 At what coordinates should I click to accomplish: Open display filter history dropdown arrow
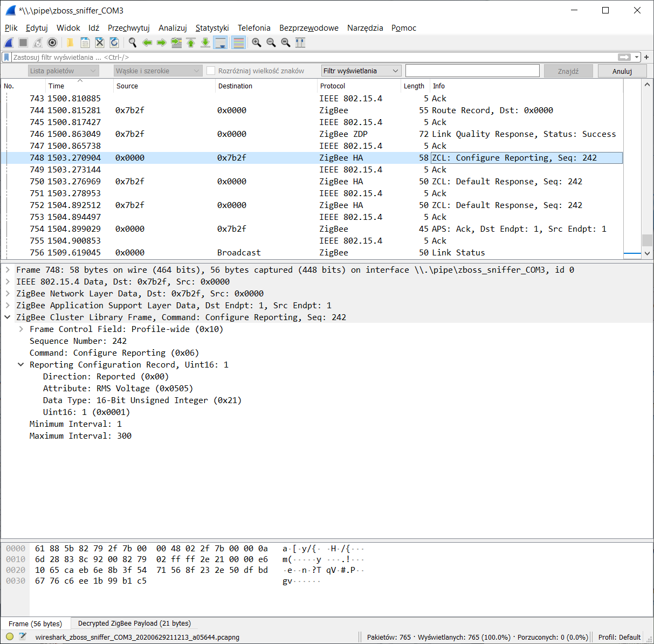(x=637, y=57)
